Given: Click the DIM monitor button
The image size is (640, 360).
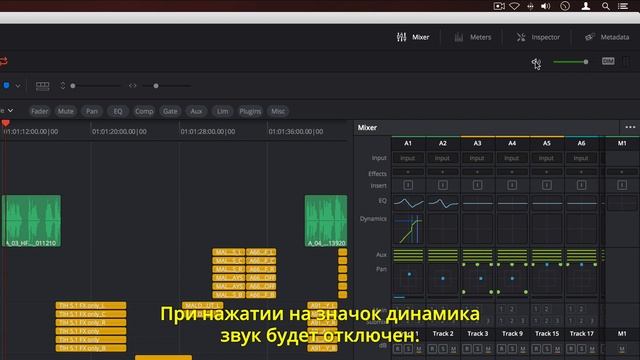Looking at the screenshot, I should click(x=608, y=61).
